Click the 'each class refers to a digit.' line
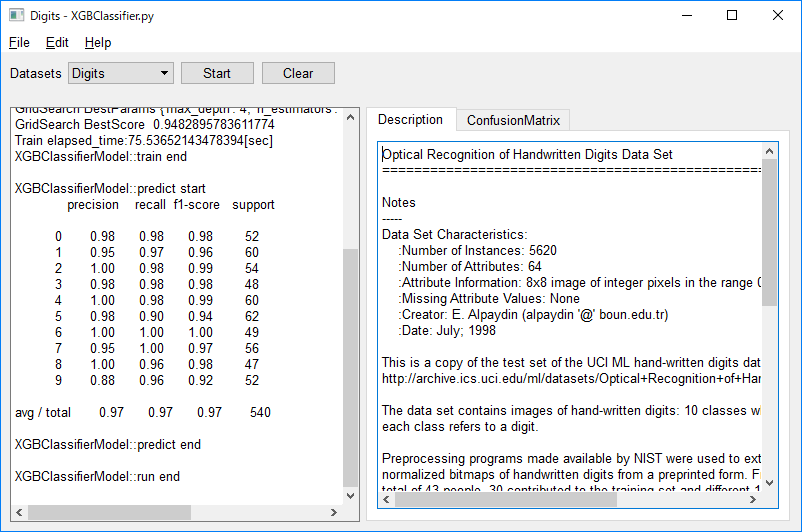Viewport: 802px width, 532px height. pyautogui.click(x=460, y=426)
